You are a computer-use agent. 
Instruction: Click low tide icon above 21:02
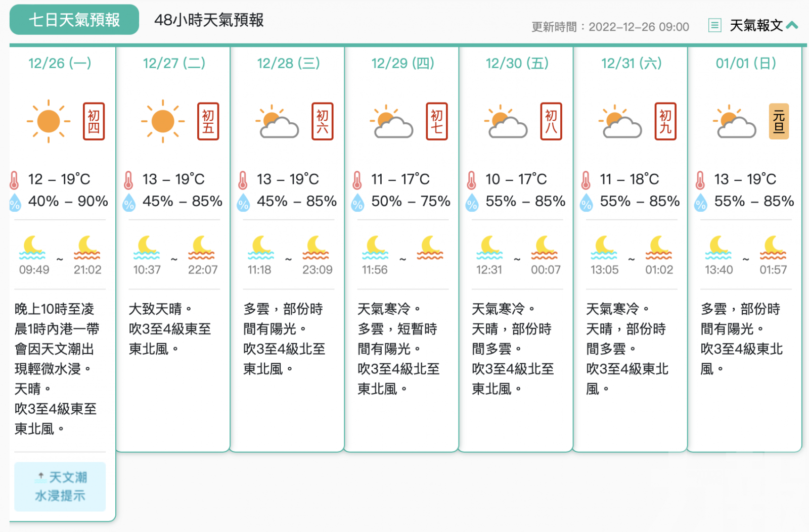pyautogui.click(x=87, y=248)
